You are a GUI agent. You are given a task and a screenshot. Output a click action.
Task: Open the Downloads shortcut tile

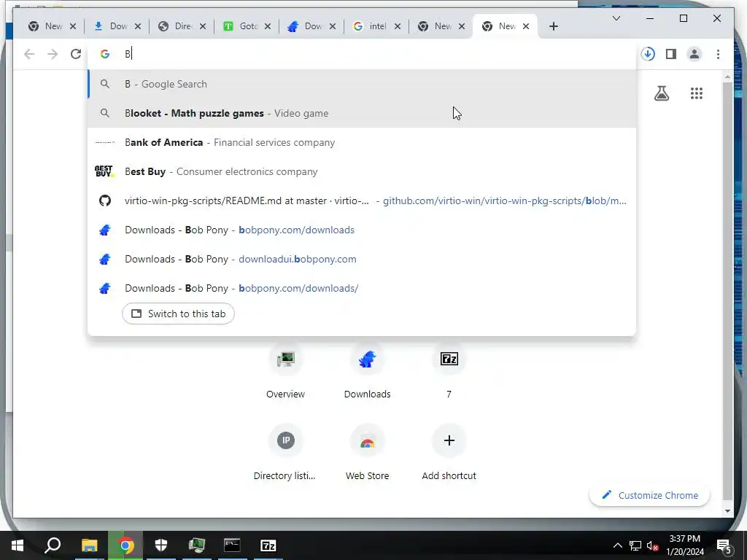(368, 371)
